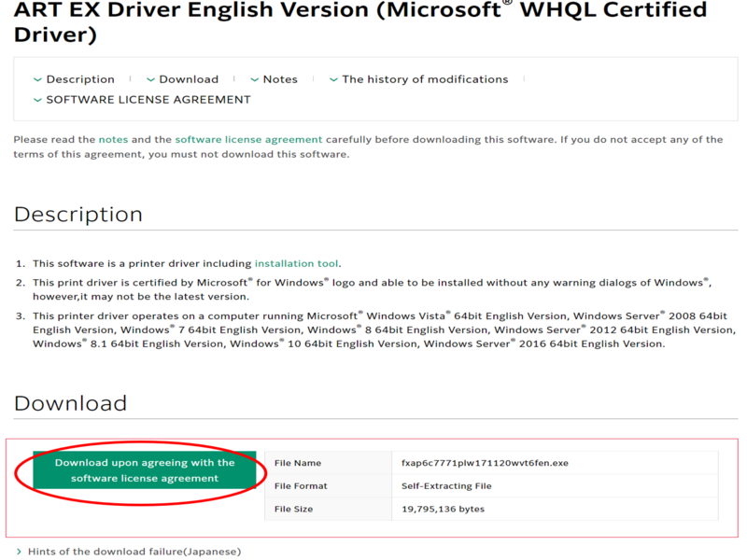
Task: Jump to the Description section link
Action: point(80,79)
